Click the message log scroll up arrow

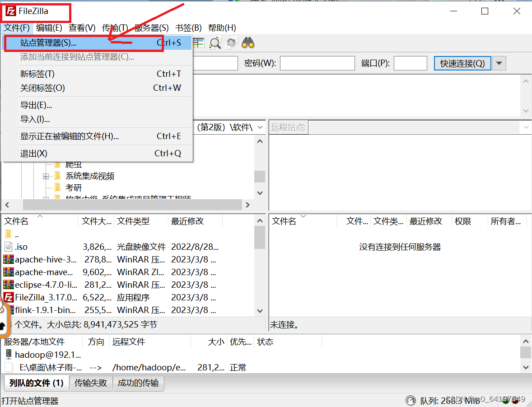(526, 81)
